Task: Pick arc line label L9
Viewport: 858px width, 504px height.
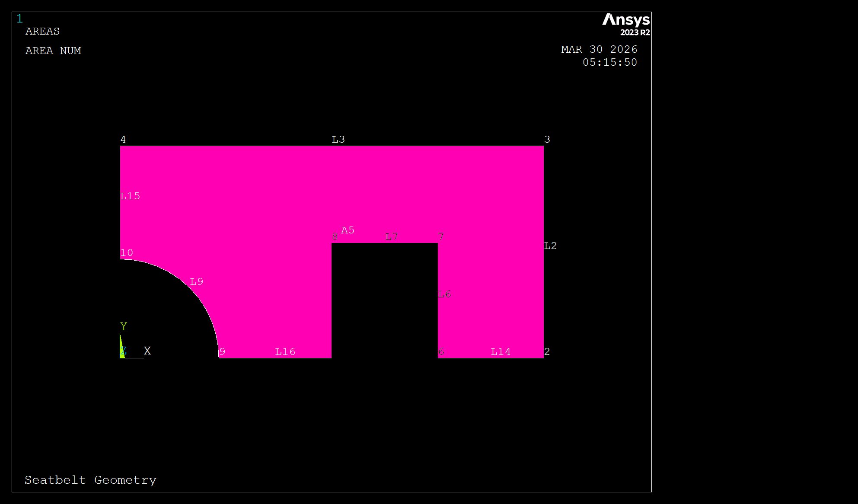Action: [197, 281]
